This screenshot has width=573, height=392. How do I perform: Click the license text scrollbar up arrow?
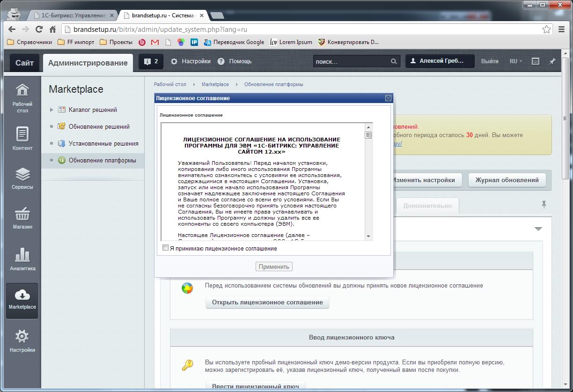(369, 127)
